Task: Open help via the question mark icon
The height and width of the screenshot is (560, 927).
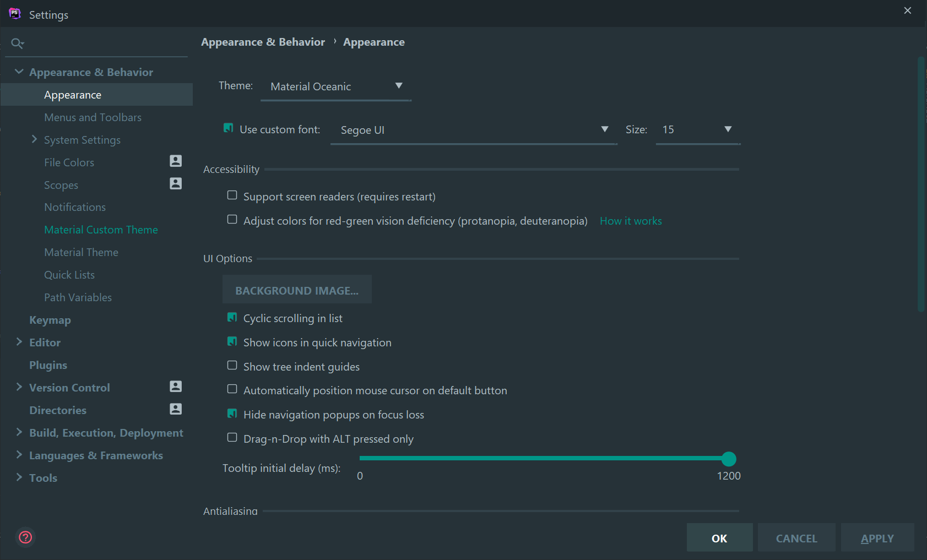Action: coord(25,537)
